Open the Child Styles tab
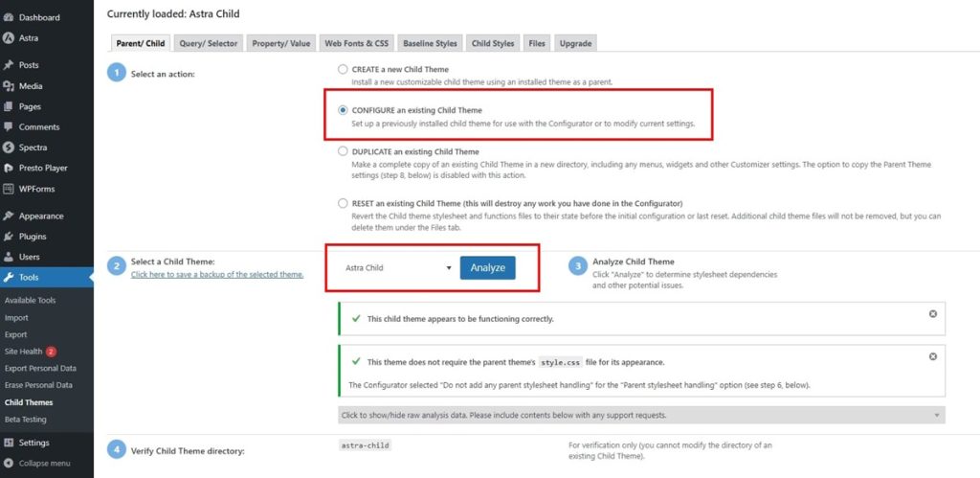Image resolution: width=980 pixels, height=478 pixels. click(493, 43)
